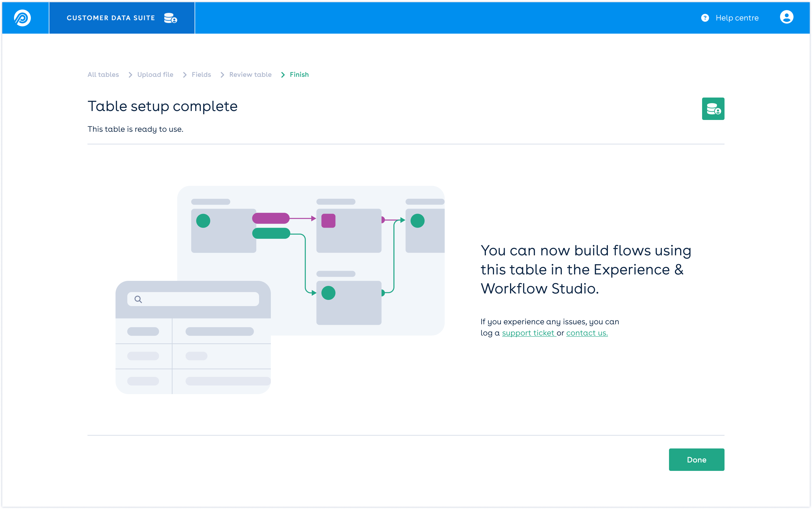The image size is (812, 509).
Task: Go to All tables breadcrumb
Action: point(103,74)
